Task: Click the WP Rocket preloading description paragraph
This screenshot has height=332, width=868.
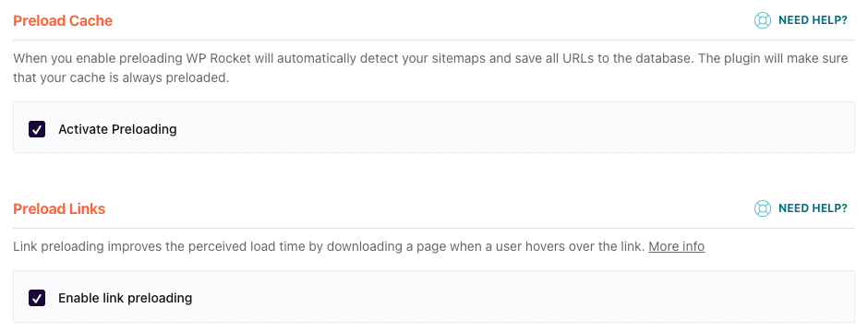Action: pos(430,68)
